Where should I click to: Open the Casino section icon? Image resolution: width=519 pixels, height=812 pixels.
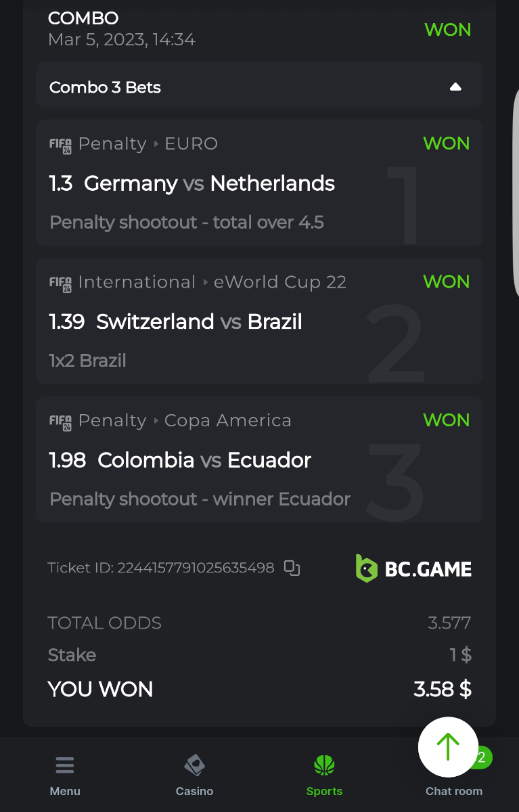(x=194, y=766)
